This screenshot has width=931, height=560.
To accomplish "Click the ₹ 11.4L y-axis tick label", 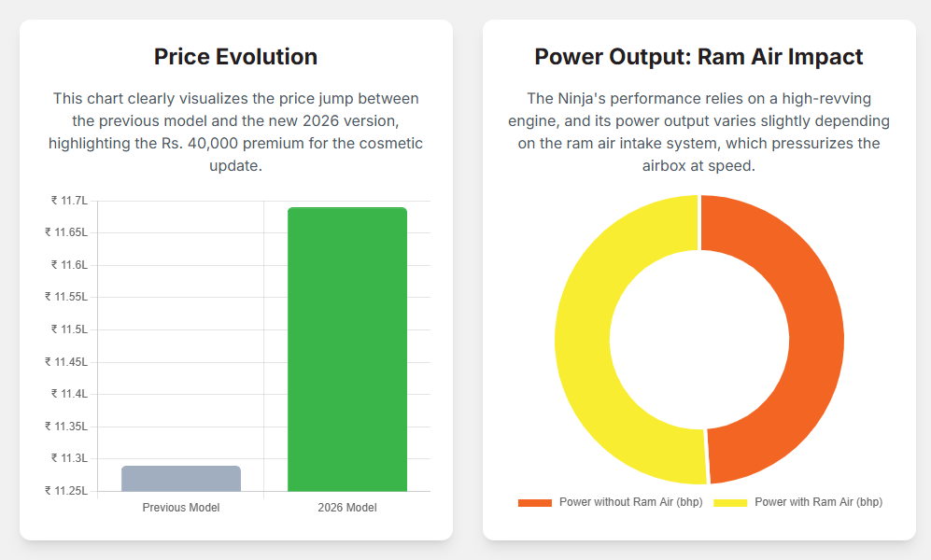I will [69, 394].
